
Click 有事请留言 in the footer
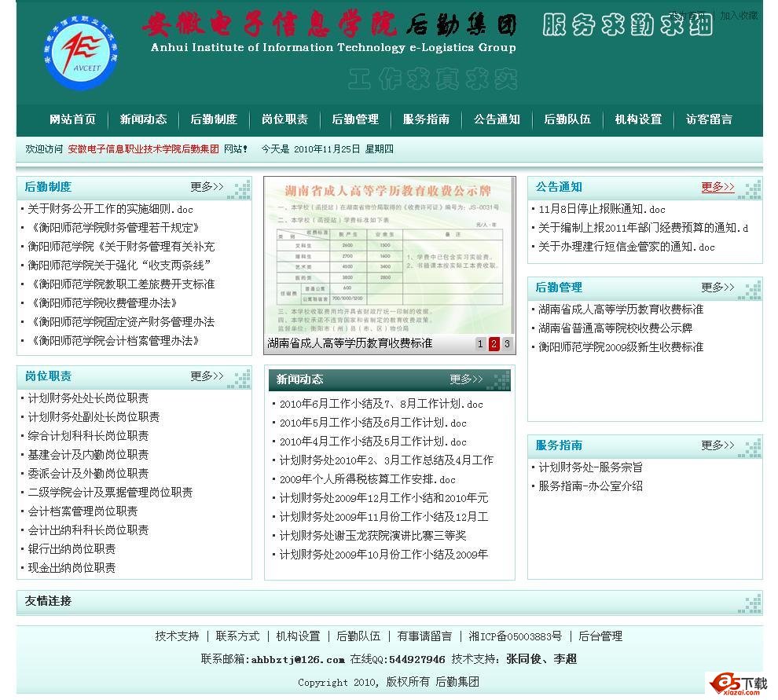[424, 636]
